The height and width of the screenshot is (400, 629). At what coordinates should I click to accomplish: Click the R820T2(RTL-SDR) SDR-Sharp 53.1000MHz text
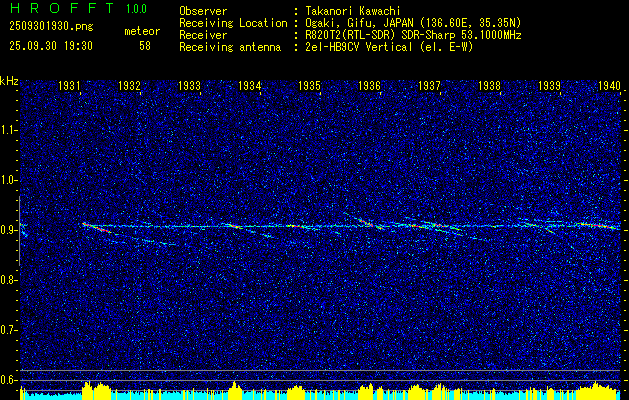click(x=413, y=35)
